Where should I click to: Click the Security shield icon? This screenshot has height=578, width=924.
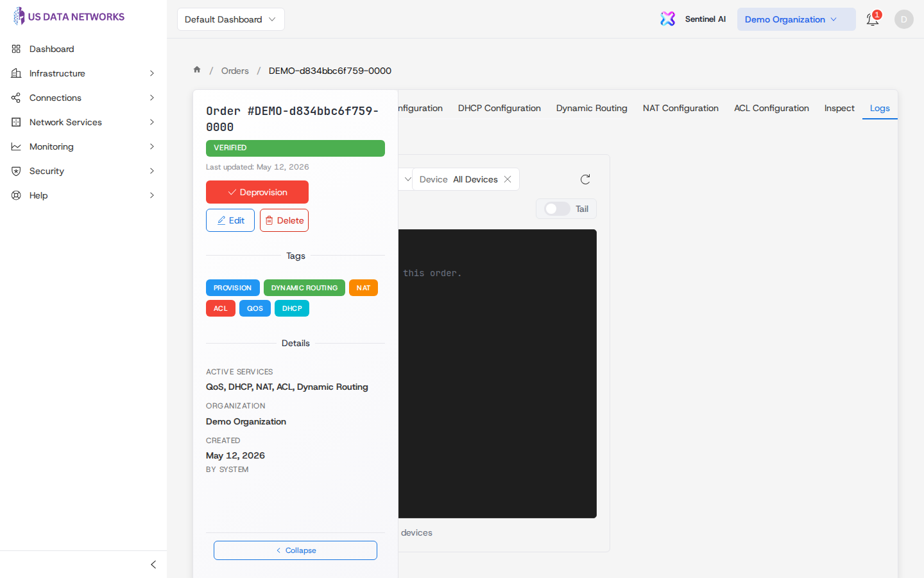[x=16, y=171]
